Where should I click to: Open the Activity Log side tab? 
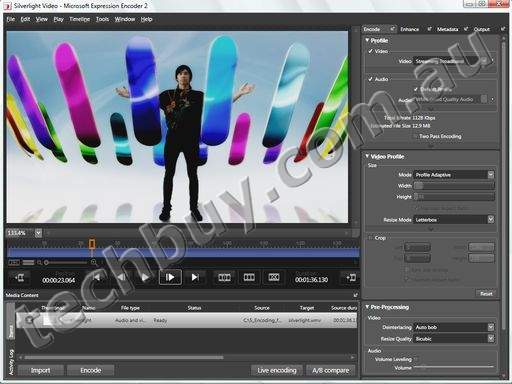[x=11, y=362]
